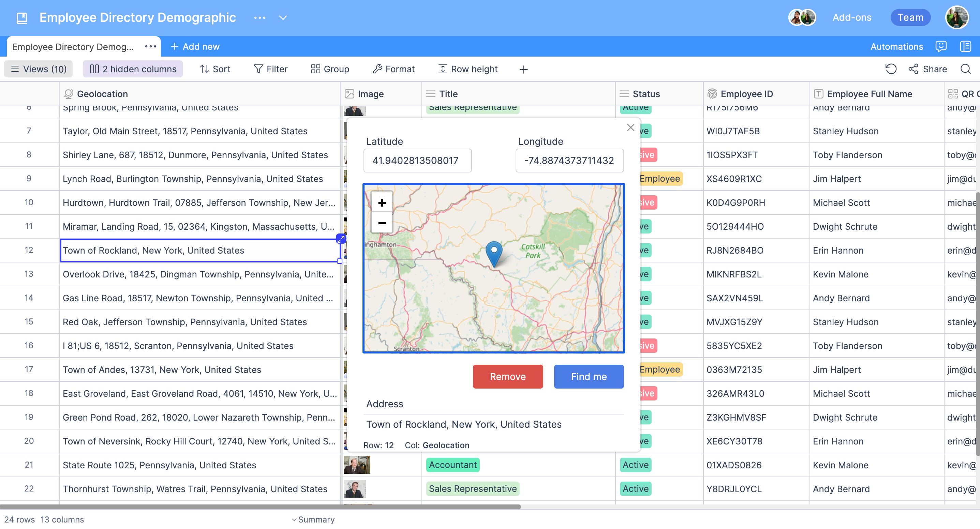Switch to the Employee Directory Demog tab
Image resolution: width=980 pixels, height=529 pixels.
pos(72,46)
